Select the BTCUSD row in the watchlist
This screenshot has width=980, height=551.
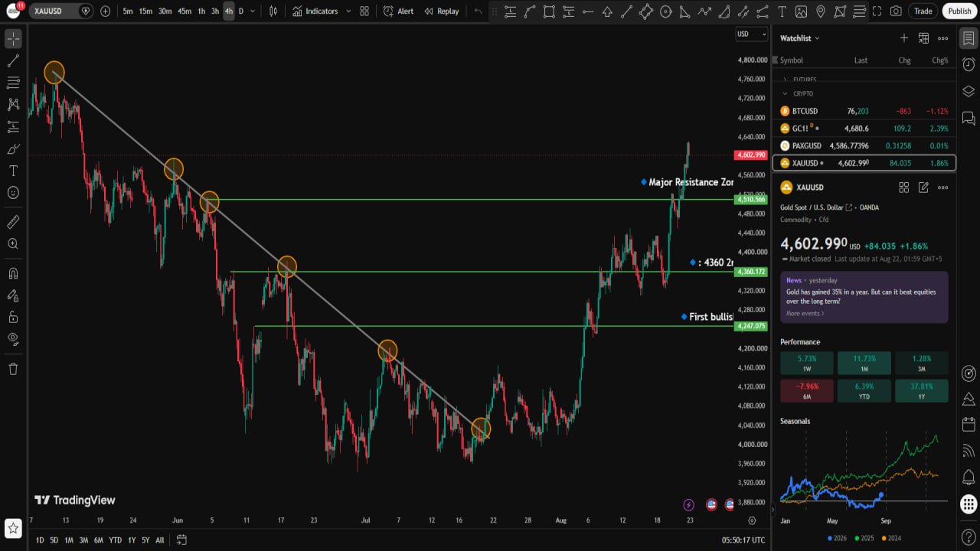coord(864,111)
